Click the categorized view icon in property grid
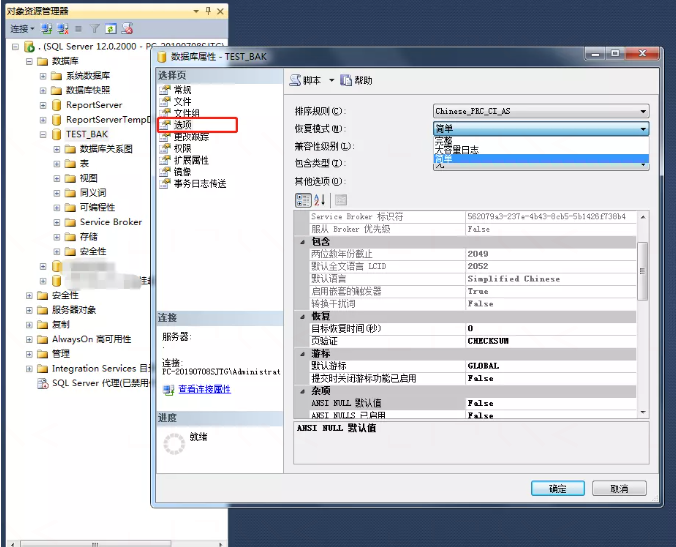 click(303, 200)
